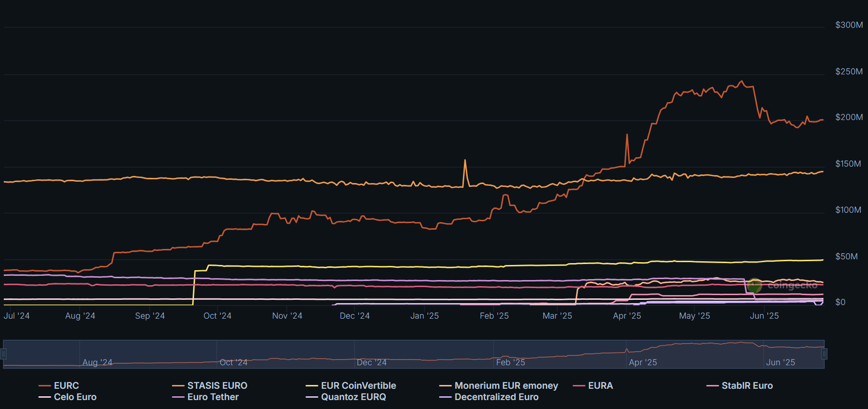Click the $250M y-axis label
This screenshot has width=868, height=409.
[x=849, y=72]
